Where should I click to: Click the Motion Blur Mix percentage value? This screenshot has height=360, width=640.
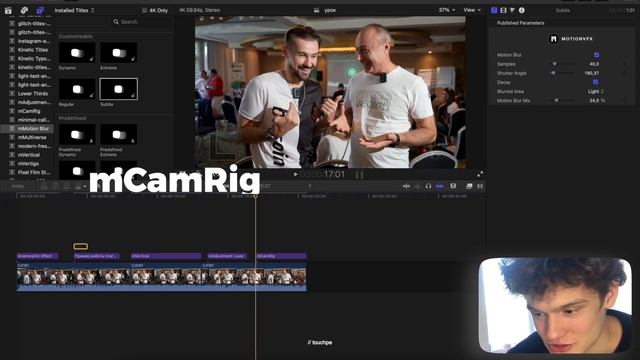[597, 100]
